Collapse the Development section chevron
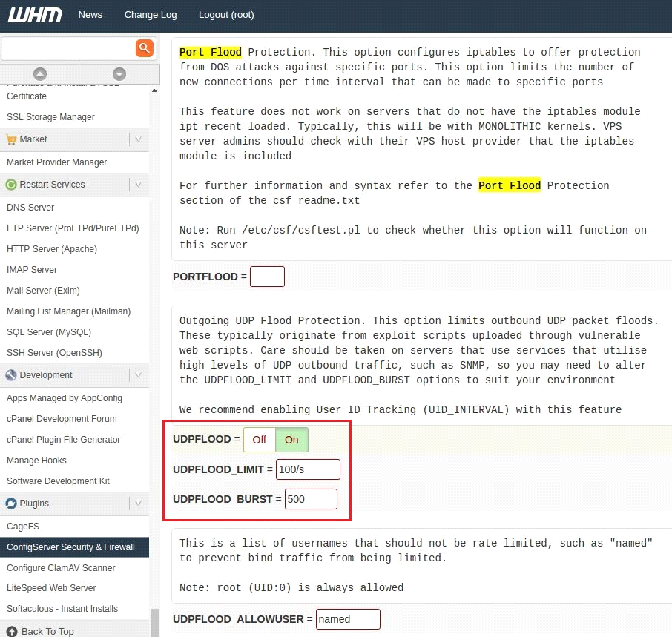672x637 pixels. coord(139,374)
